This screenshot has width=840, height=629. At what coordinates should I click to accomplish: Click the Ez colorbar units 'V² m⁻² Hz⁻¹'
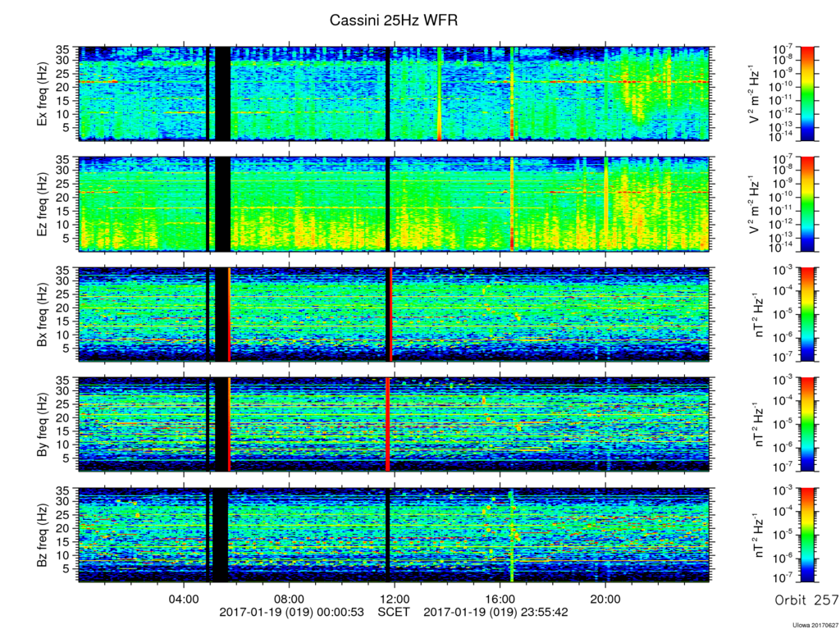[x=755, y=204]
